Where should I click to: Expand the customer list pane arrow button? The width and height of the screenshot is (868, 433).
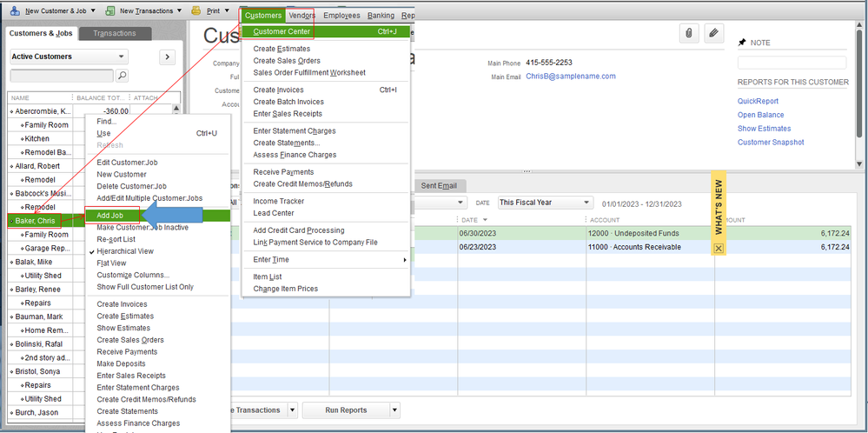click(x=167, y=57)
